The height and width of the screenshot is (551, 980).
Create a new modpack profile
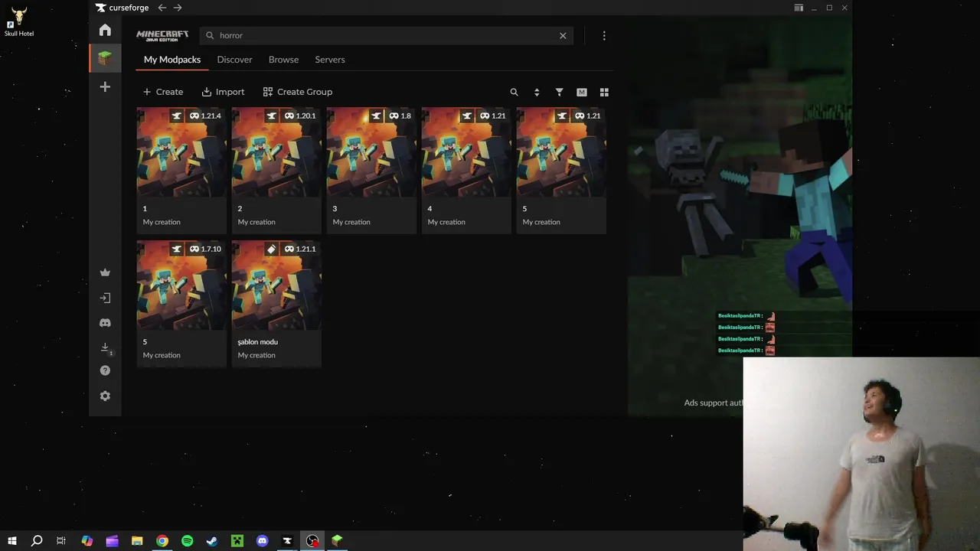pos(163,92)
